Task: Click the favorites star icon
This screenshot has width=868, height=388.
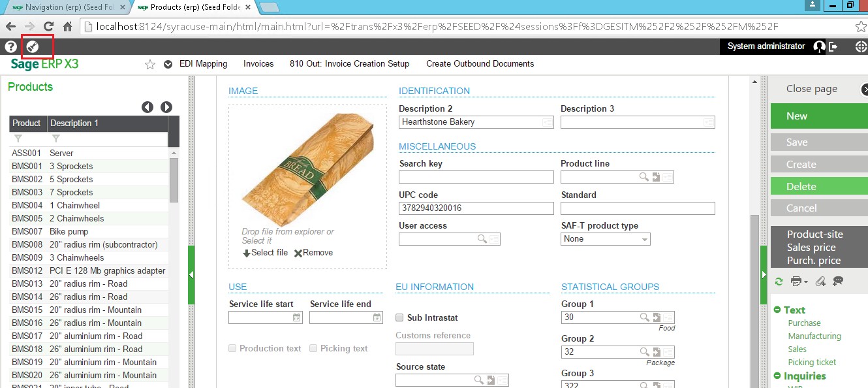Action: tap(150, 64)
